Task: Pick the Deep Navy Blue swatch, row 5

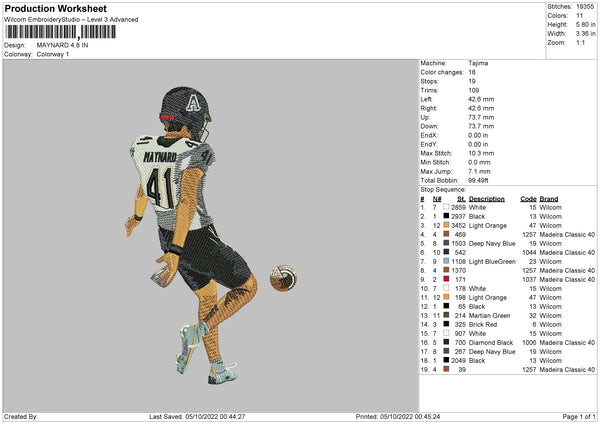Action: [x=446, y=243]
